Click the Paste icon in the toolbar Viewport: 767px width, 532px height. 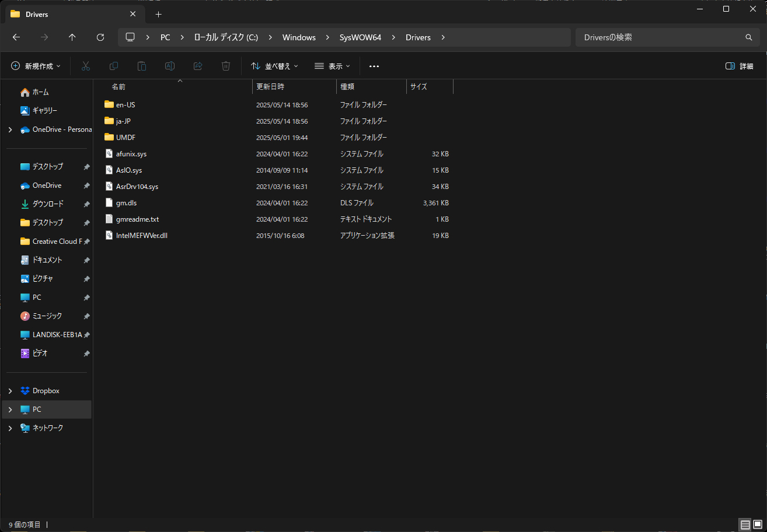[142, 66]
